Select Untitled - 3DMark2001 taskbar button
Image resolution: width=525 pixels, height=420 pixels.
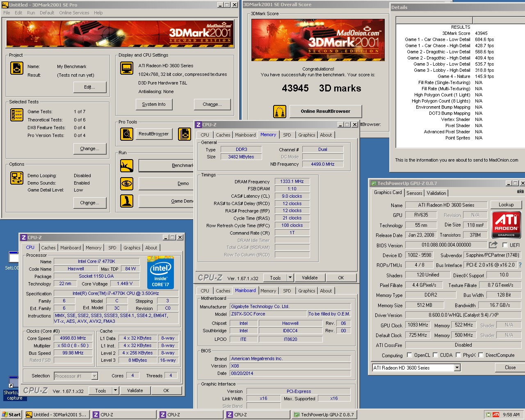pyautogui.click(x=56, y=415)
